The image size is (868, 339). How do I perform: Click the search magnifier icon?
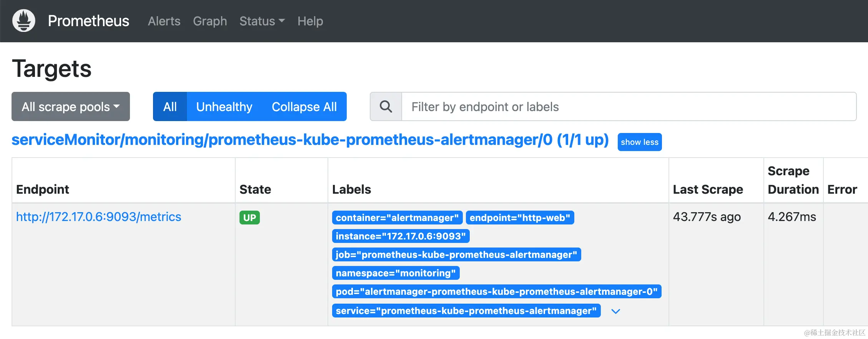(386, 106)
